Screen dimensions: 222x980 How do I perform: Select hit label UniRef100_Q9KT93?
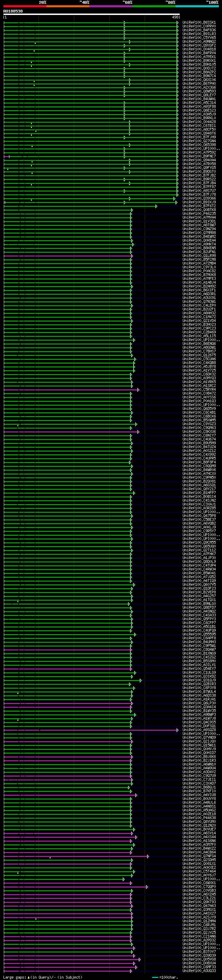[x=199, y=902]
